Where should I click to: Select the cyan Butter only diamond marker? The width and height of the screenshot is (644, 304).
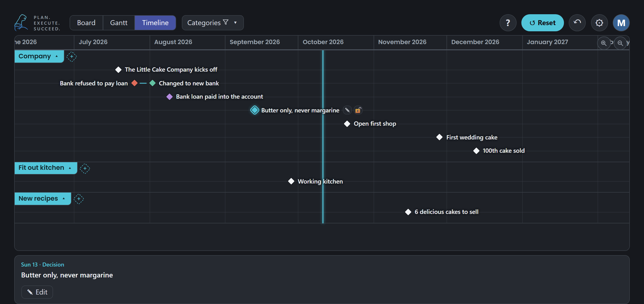255,110
